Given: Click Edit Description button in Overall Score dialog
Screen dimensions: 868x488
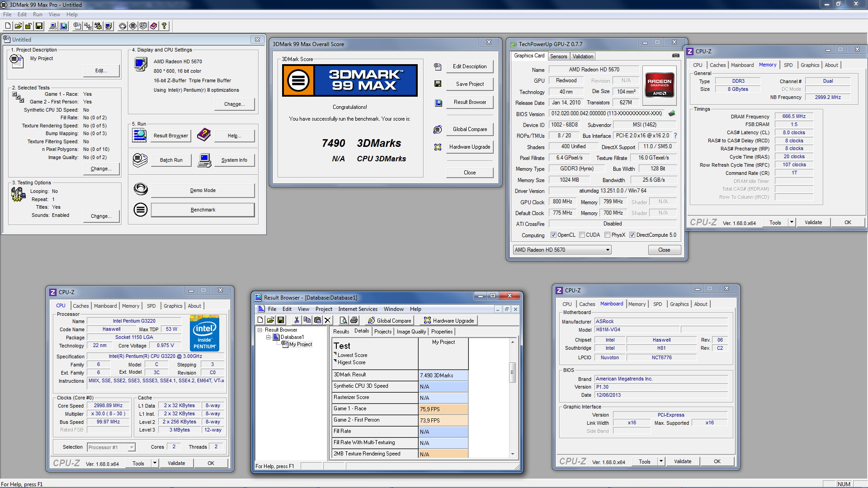Looking at the screenshot, I should [470, 66].
